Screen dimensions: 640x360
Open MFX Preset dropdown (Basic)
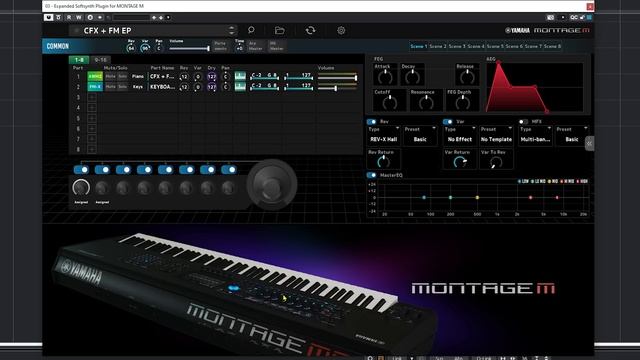(571, 136)
